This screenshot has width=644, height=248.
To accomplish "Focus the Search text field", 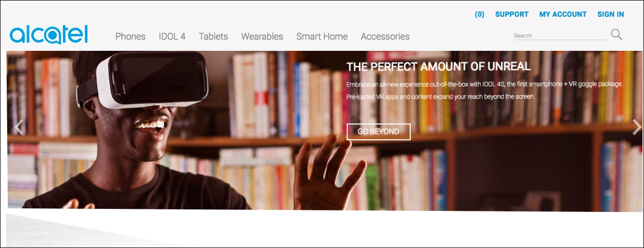I will (560, 36).
